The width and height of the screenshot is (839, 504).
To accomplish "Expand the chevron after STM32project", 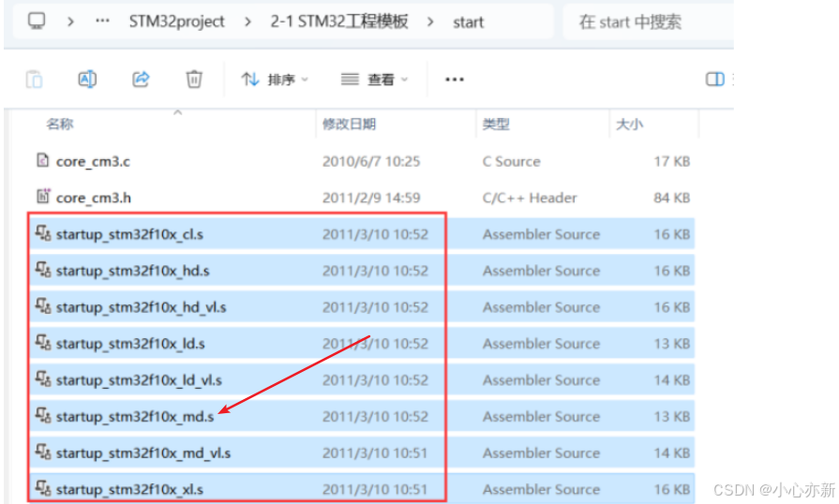I will click(x=247, y=22).
